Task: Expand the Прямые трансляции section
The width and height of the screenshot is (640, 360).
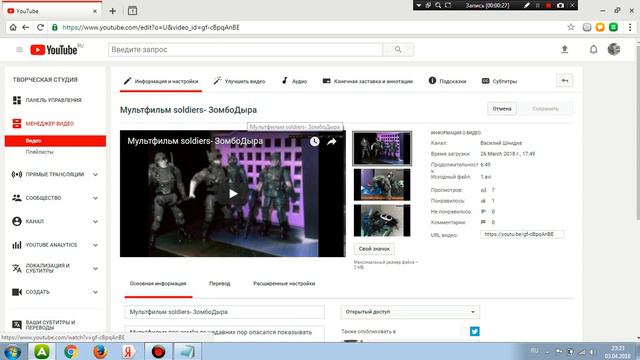Action: pos(96,175)
